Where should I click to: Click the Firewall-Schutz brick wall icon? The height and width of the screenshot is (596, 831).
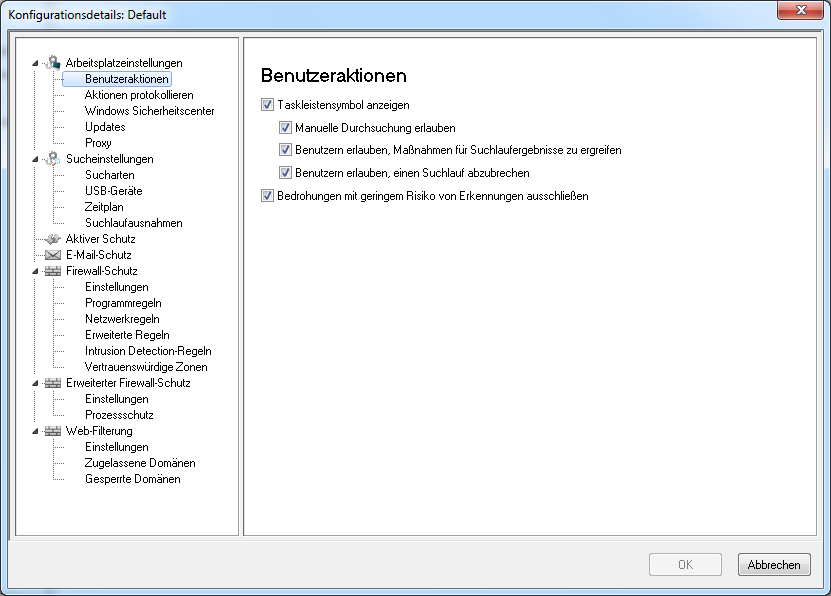point(52,271)
